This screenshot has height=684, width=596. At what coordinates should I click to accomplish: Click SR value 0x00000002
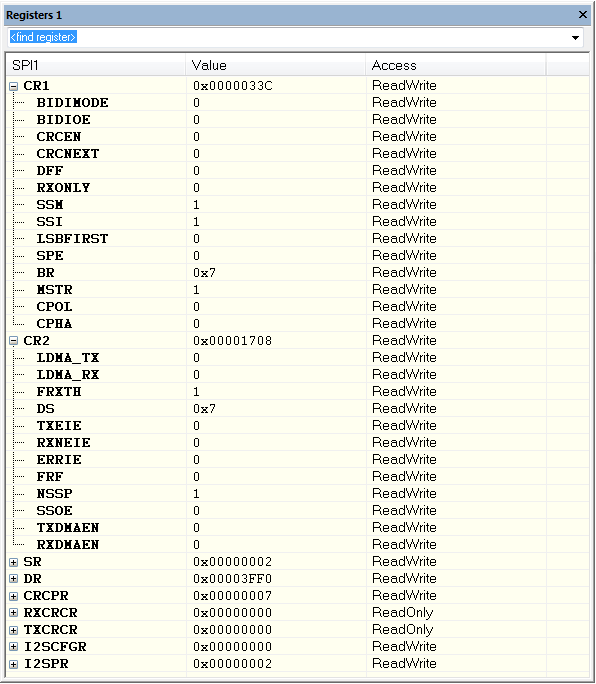tap(233, 562)
